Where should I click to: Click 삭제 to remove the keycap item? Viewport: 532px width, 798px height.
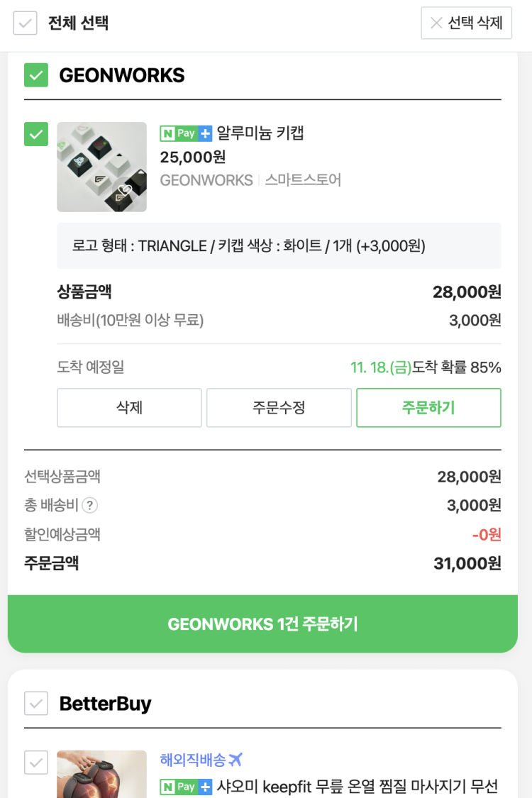[129, 408]
